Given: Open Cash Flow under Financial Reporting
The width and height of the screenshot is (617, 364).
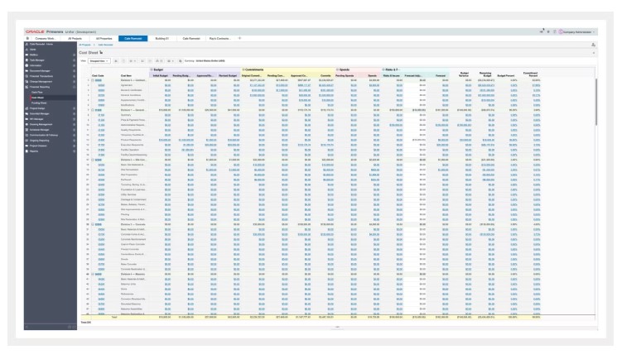Looking at the screenshot, I should 37,93.
